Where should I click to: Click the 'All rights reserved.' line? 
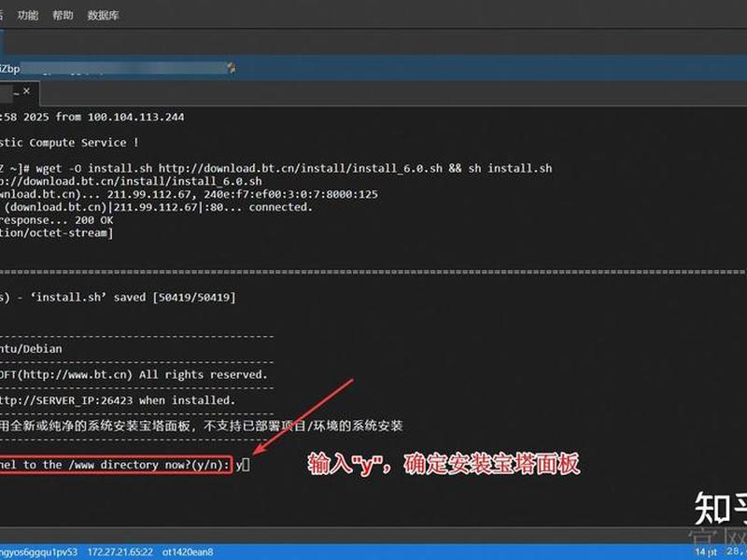pos(134,375)
